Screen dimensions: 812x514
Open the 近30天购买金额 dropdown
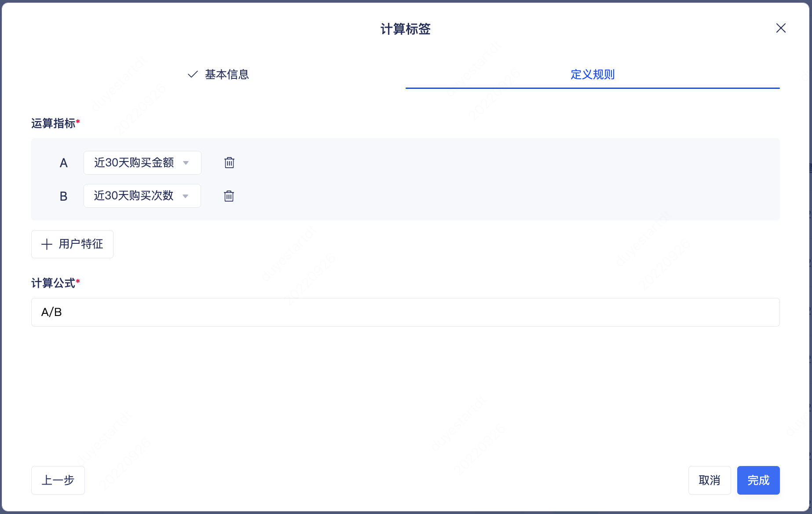[x=143, y=163]
